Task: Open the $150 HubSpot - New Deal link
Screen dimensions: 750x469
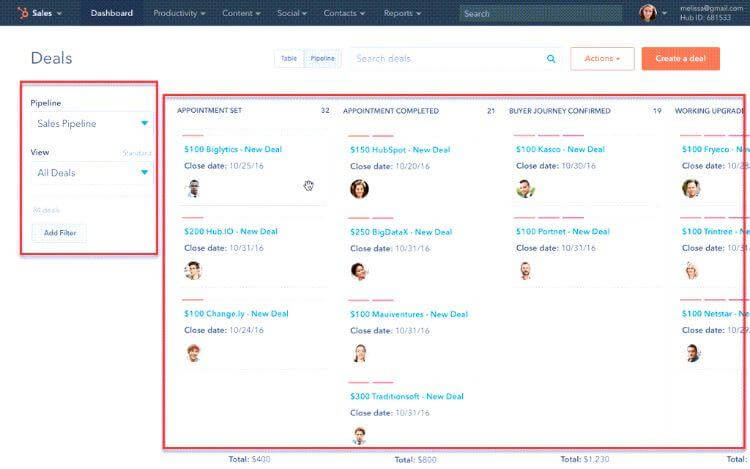Action: [400, 150]
